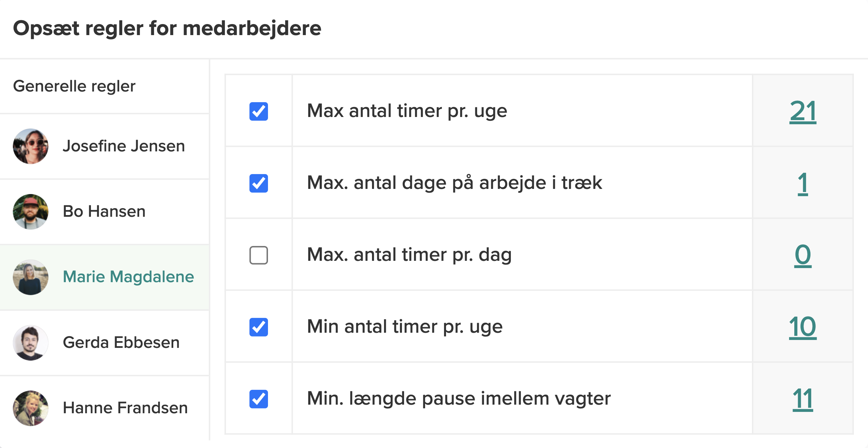868x448 pixels.
Task: Enable the Max. antal timer pr. dag rule
Action: click(x=258, y=255)
